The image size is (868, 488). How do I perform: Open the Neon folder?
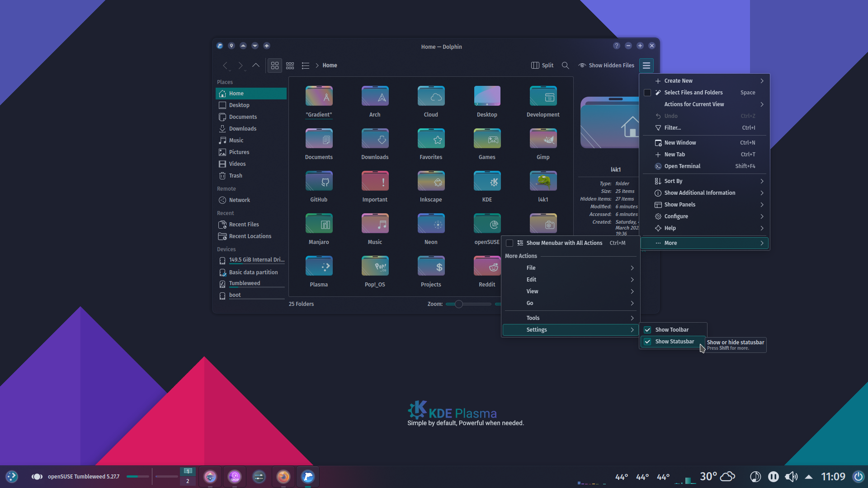tap(431, 230)
